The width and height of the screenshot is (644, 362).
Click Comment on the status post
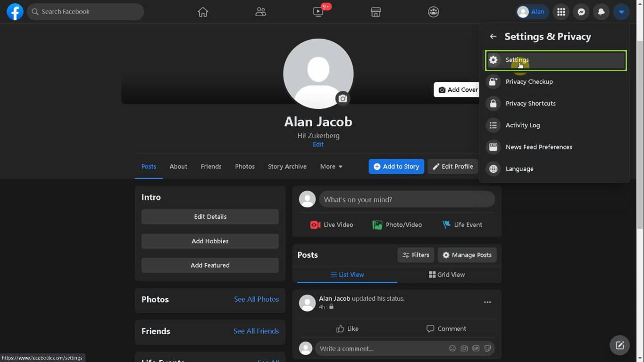[x=446, y=329]
